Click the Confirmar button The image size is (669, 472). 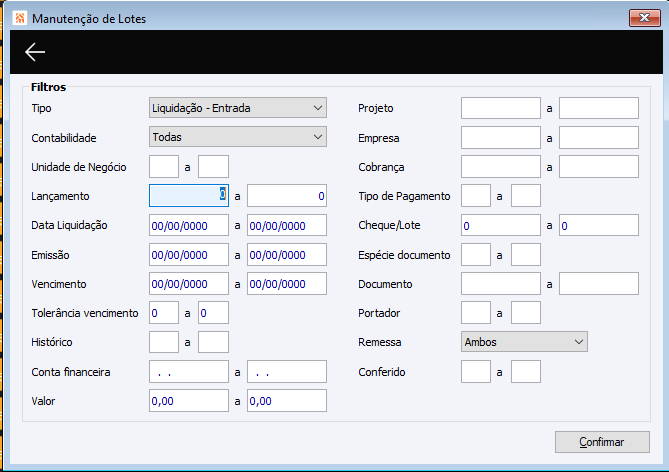pos(602,442)
